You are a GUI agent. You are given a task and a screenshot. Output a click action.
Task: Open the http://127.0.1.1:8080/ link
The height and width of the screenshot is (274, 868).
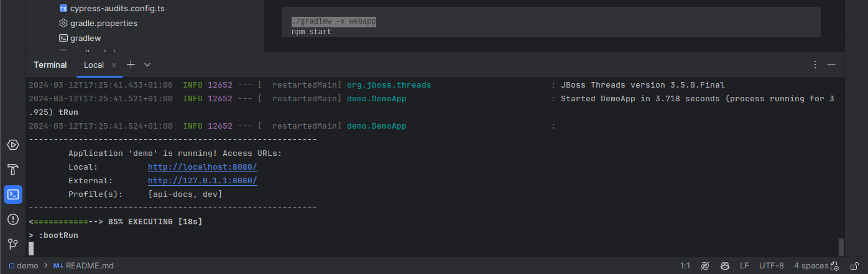tap(203, 181)
